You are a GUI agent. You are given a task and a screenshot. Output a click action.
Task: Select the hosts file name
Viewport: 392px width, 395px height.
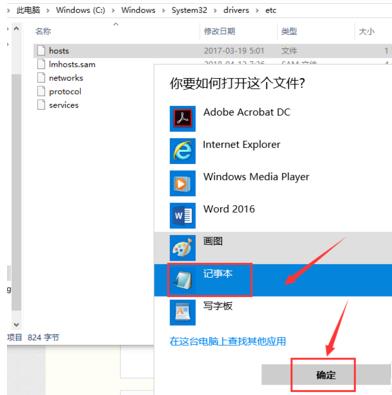[x=59, y=51]
